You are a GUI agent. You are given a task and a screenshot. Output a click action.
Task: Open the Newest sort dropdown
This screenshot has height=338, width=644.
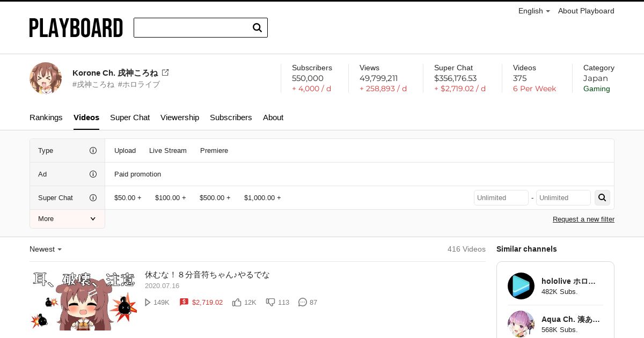(46, 249)
